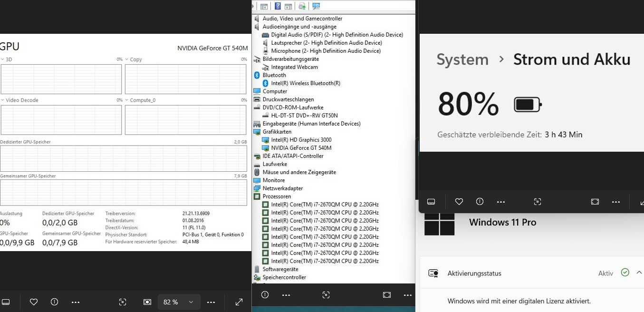The width and height of the screenshot is (644, 312).
Task: Select the Lautsprecher audio device
Action: (x=327, y=43)
